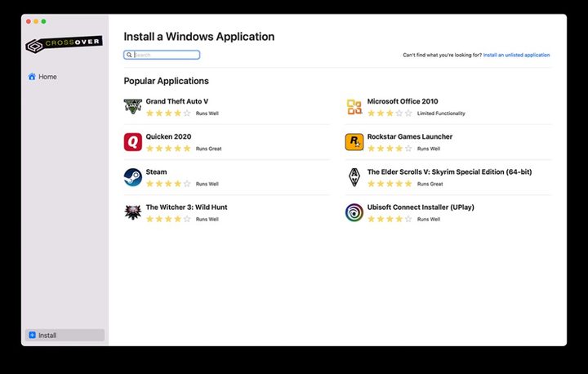Click the Ubisoft Connect Installer (UPlay) title

click(x=421, y=207)
